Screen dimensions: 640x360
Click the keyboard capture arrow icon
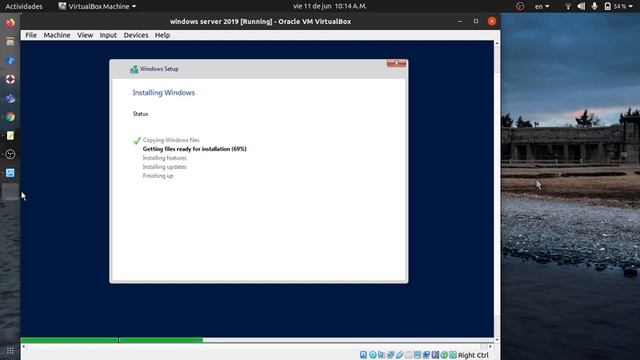coord(453,355)
